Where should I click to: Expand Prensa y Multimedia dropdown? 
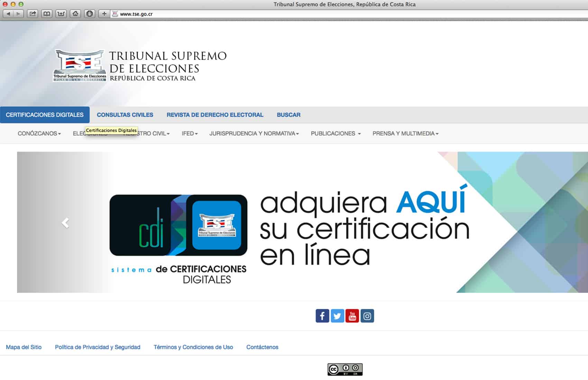(x=405, y=133)
